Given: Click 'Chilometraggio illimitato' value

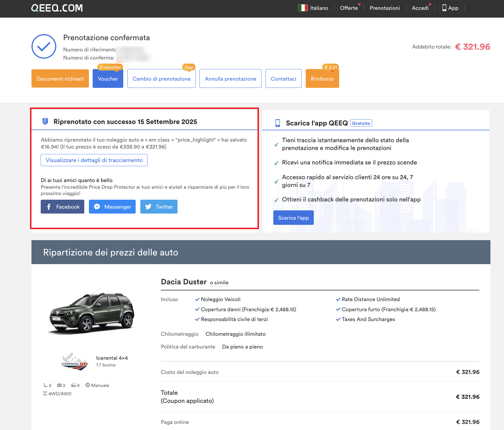Looking at the screenshot, I should [236, 334].
